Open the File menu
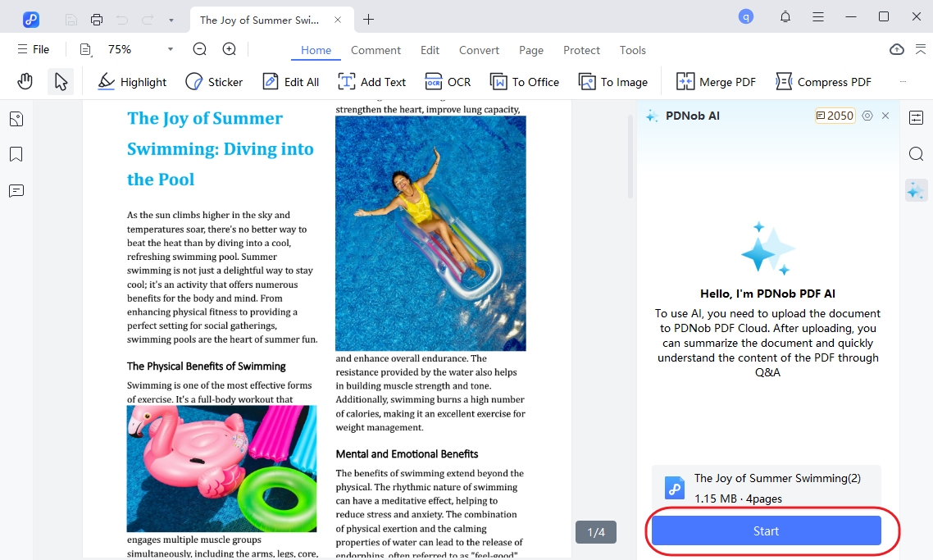The height and width of the screenshot is (560, 933). (33, 49)
